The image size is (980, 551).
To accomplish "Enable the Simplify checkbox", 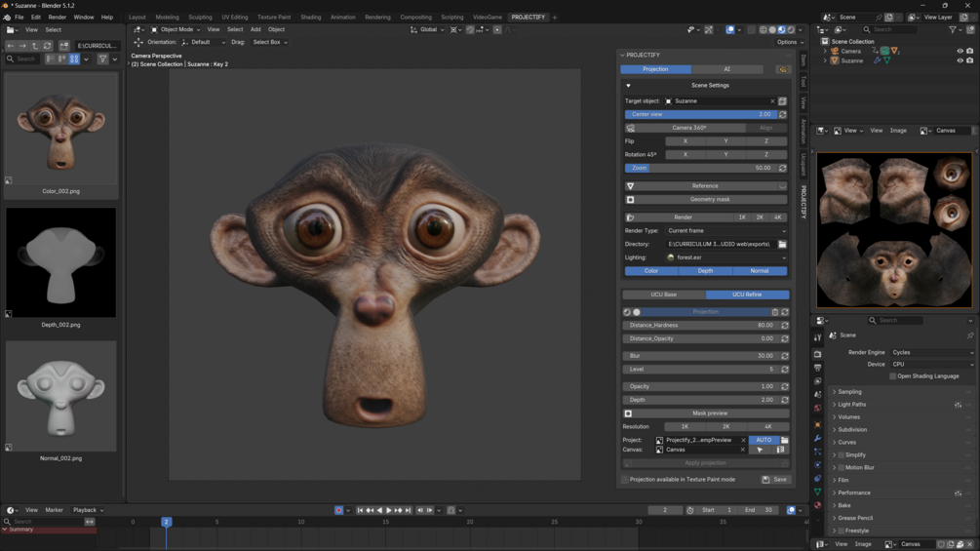I will (x=842, y=454).
